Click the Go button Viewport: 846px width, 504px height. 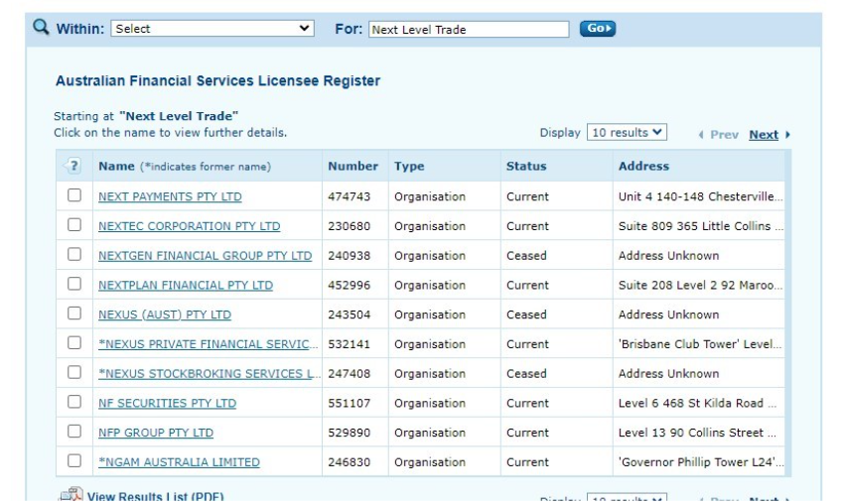[x=598, y=28]
